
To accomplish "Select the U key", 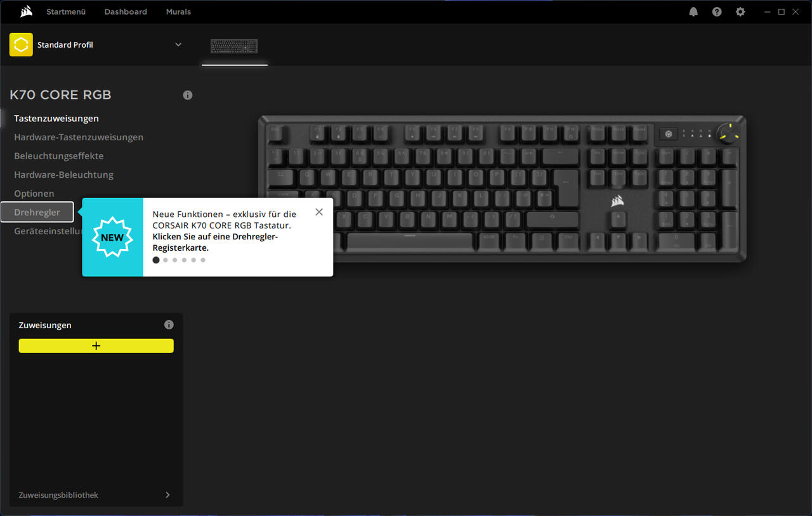I will tap(434, 178).
